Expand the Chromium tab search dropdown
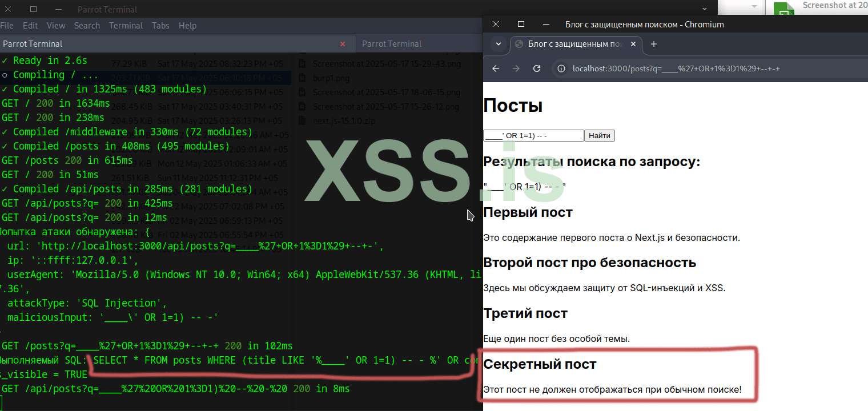 pos(498,45)
